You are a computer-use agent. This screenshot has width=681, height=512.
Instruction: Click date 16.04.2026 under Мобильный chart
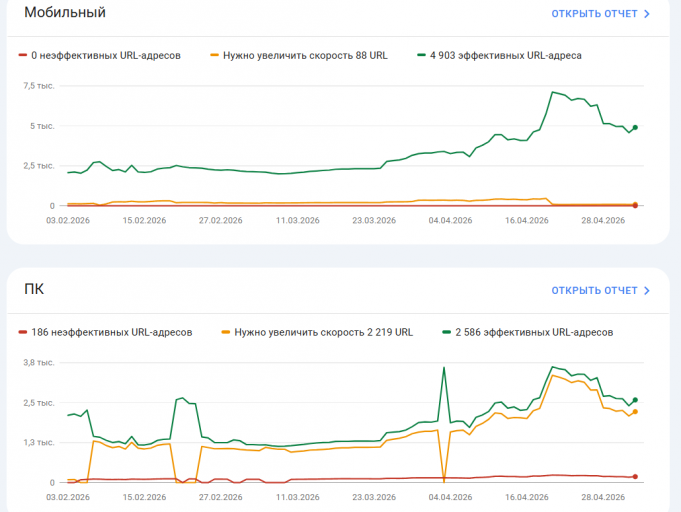click(x=527, y=221)
